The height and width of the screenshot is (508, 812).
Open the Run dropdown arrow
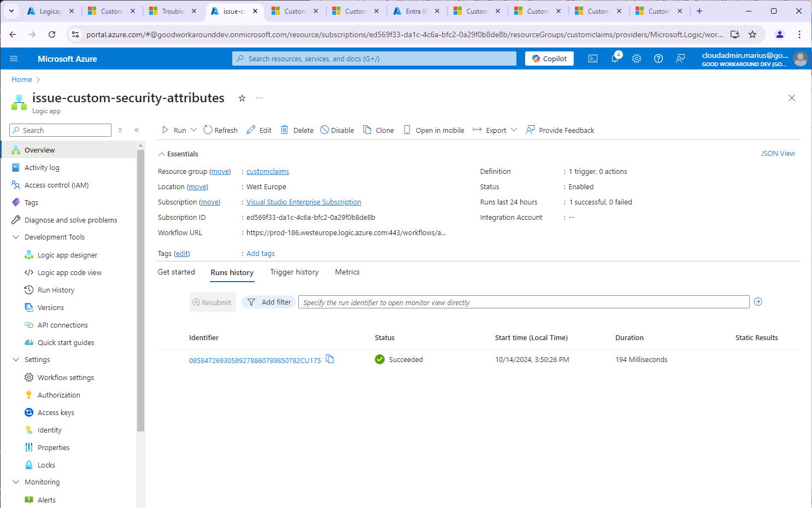(x=193, y=130)
